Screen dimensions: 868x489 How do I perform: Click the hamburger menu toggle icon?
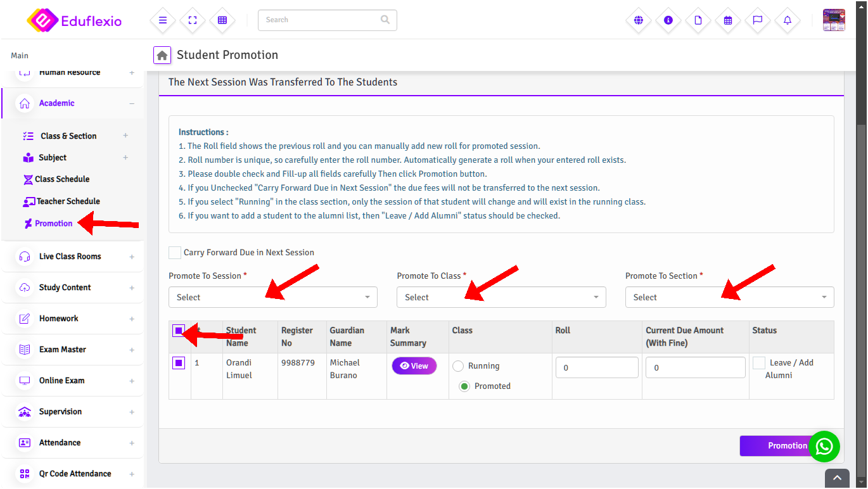click(x=163, y=20)
